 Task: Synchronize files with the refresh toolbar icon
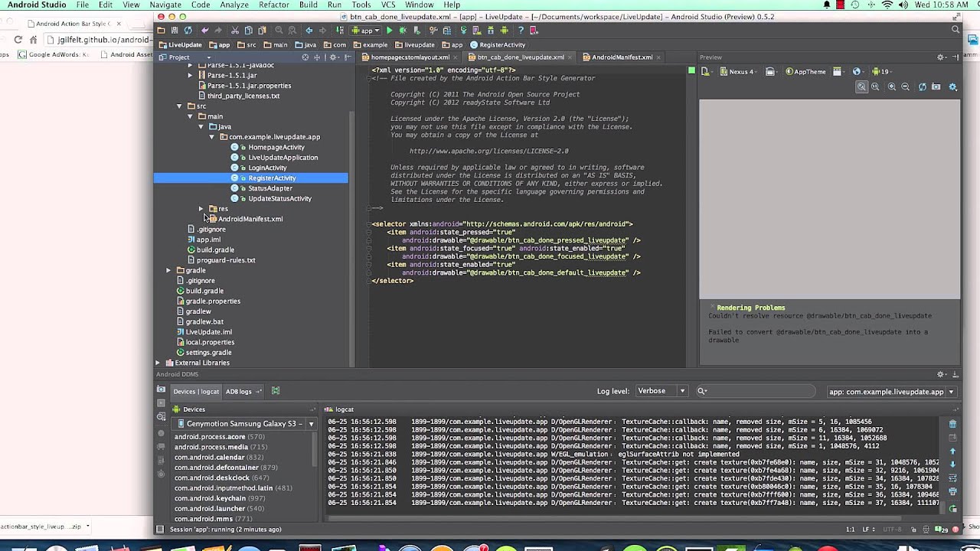click(x=188, y=31)
